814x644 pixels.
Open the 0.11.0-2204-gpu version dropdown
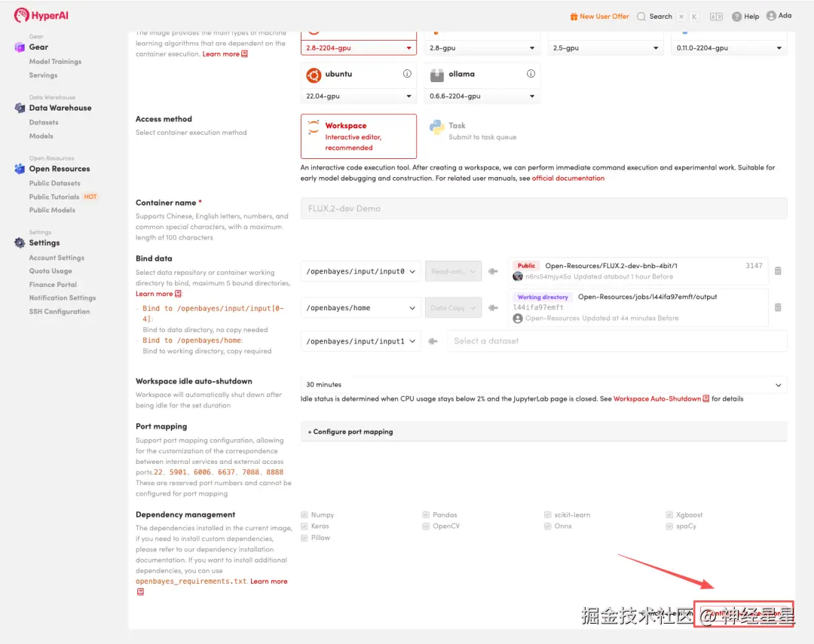pyautogui.click(x=729, y=47)
